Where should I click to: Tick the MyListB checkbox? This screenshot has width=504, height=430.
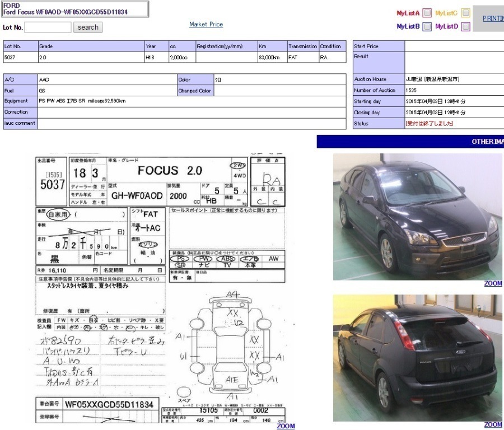point(427,26)
